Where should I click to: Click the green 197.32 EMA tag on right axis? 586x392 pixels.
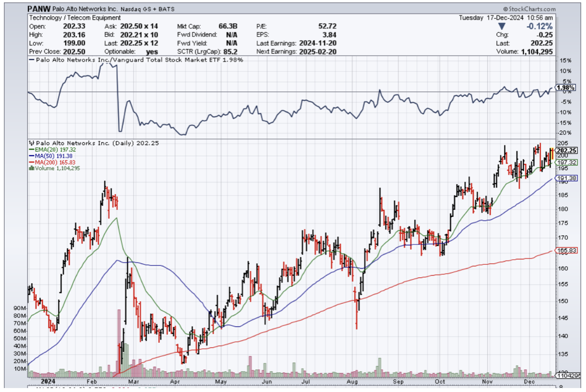[565, 162]
